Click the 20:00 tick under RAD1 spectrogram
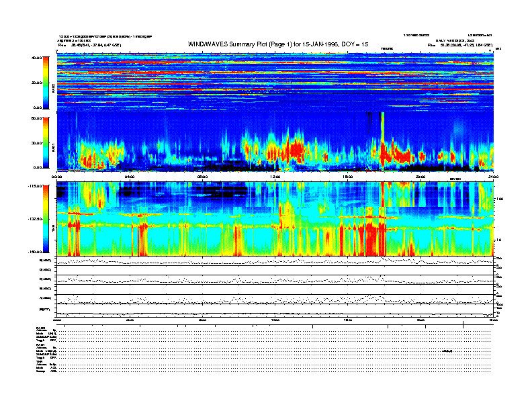Image resolution: width=532 pixels, height=411 pixels. (420, 177)
